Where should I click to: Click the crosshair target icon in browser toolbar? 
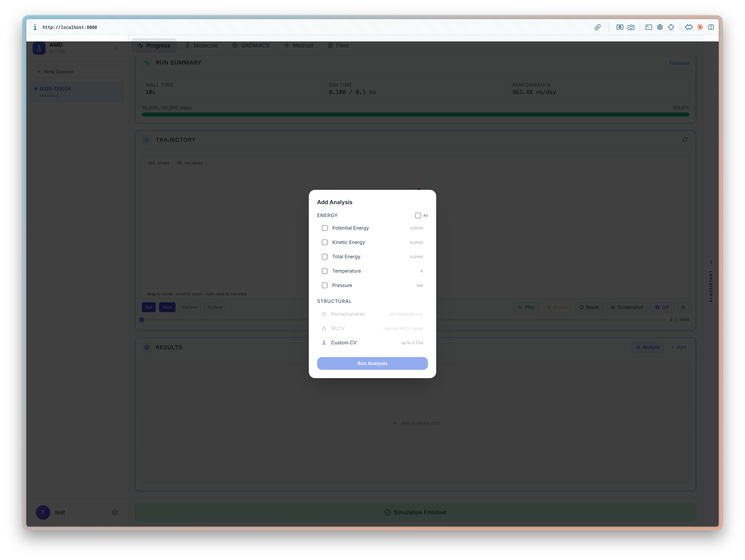click(671, 27)
